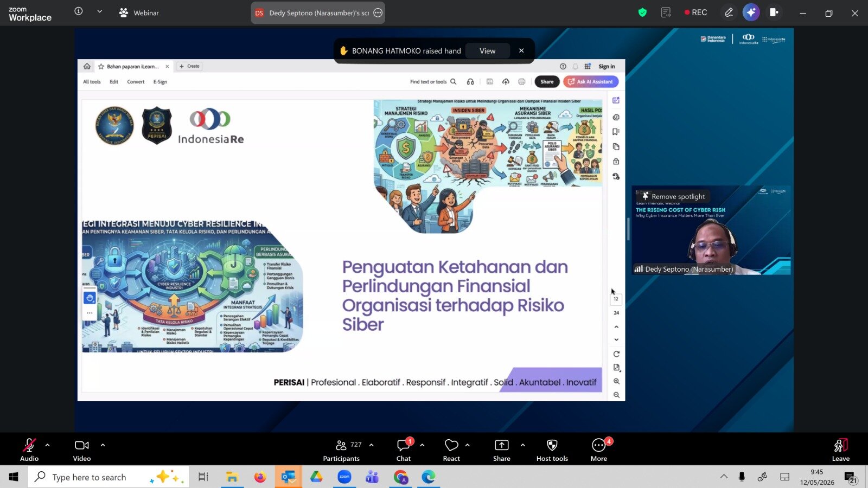868x488 pixels.
Task: Click Sign in link in Acrobat
Action: tap(607, 67)
